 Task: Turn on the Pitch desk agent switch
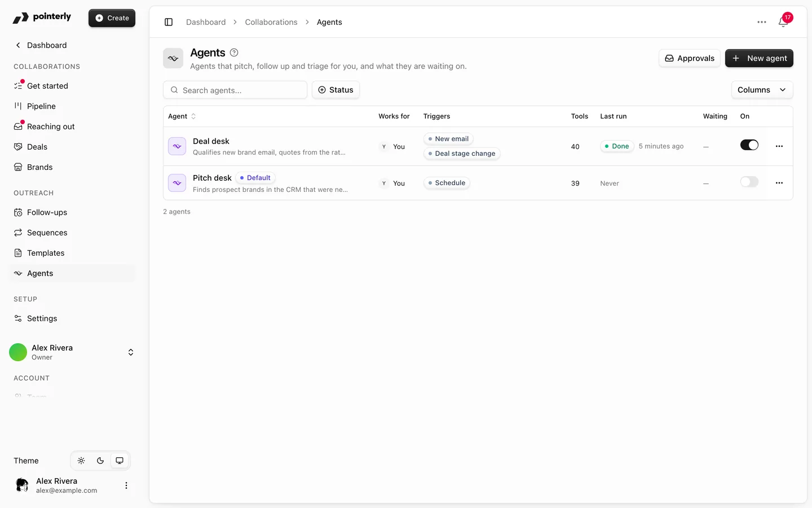[x=749, y=182]
